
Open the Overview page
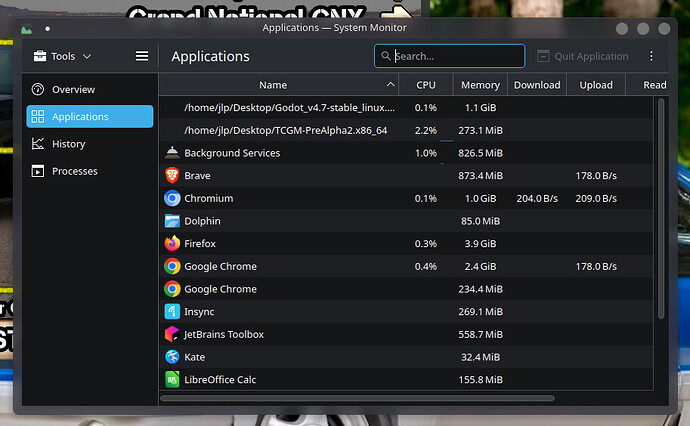(90, 89)
